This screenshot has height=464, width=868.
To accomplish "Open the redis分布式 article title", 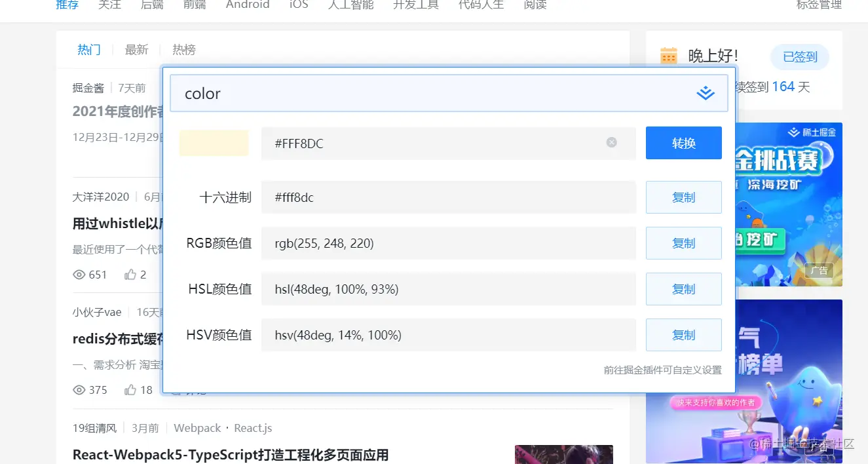I will coord(118,339).
